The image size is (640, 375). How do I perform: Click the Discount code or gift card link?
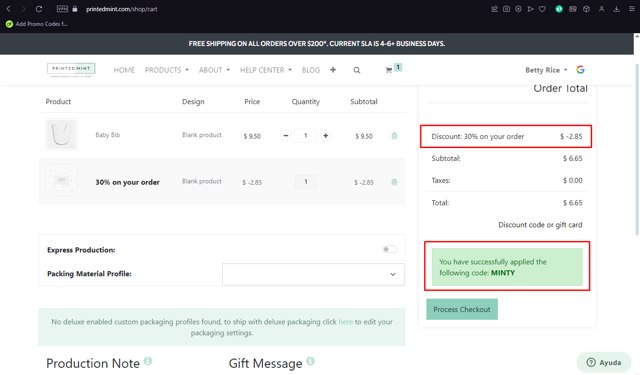(x=540, y=224)
